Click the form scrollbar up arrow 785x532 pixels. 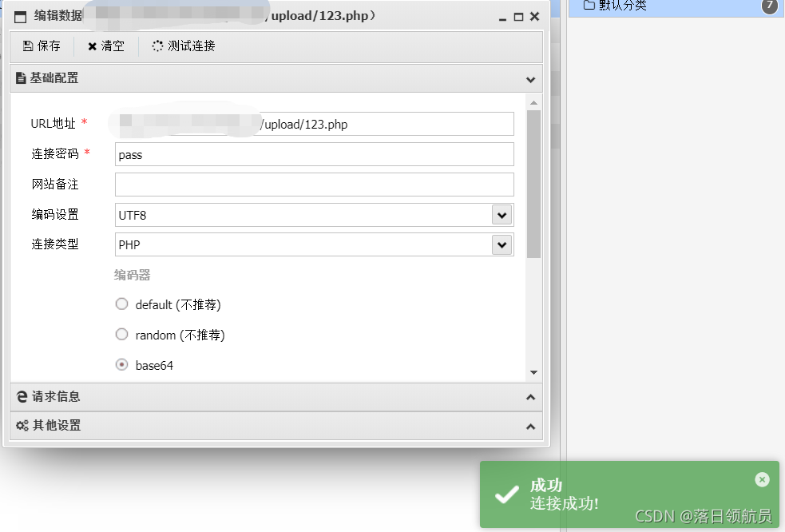pos(533,103)
